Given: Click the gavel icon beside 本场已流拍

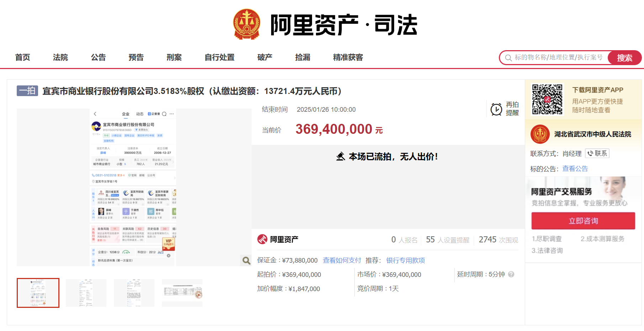Looking at the screenshot, I should click(341, 156).
